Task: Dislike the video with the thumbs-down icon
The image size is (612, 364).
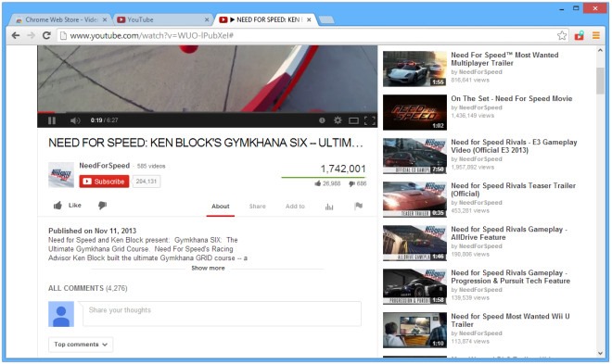Action: click(102, 205)
